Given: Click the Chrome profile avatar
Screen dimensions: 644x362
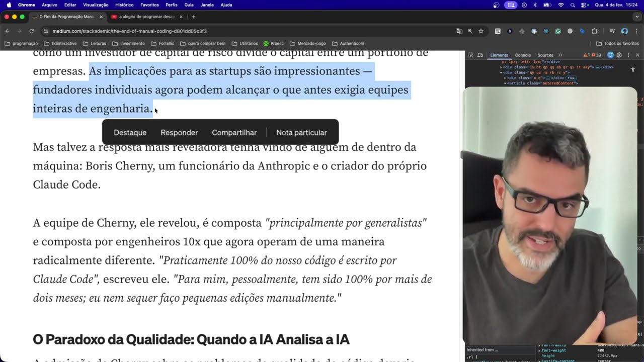Looking at the screenshot, I should [x=624, y=31].
